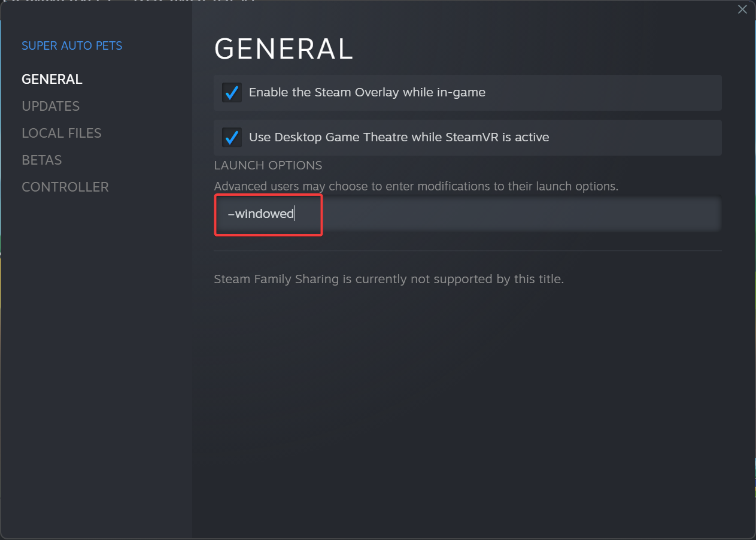The image size is (756, 540).
Task: Open the Controller settings tab
Action: [x=65, y=187]
